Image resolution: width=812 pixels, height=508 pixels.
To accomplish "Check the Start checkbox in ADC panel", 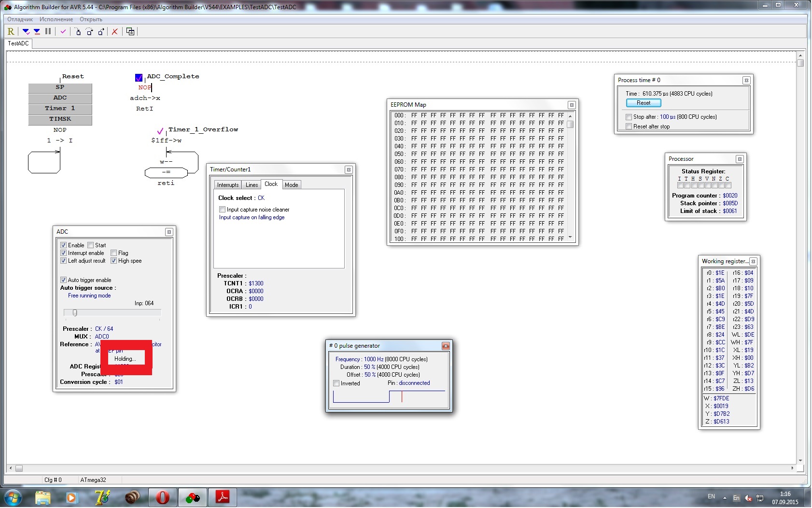I will coord(91,245).
